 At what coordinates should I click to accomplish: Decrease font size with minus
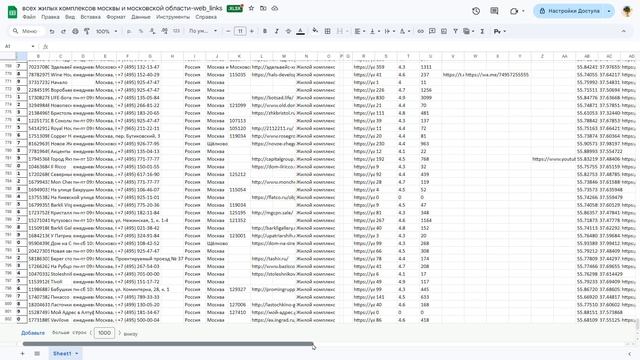228,31
